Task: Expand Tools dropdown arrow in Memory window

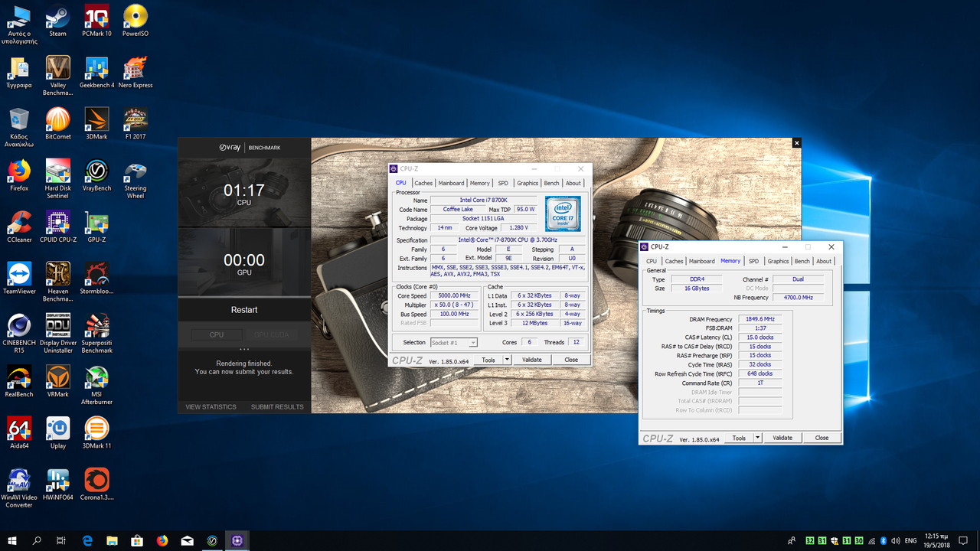Action: click(758, 438)
